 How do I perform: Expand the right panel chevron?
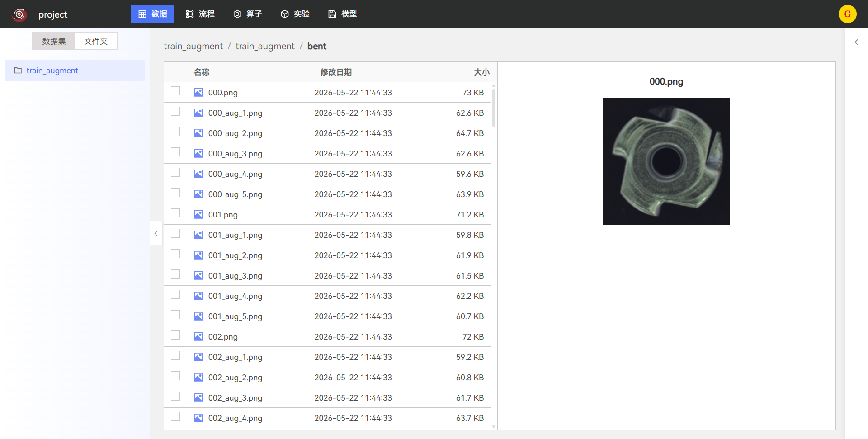pyautogui.click(x=856, y=42)
